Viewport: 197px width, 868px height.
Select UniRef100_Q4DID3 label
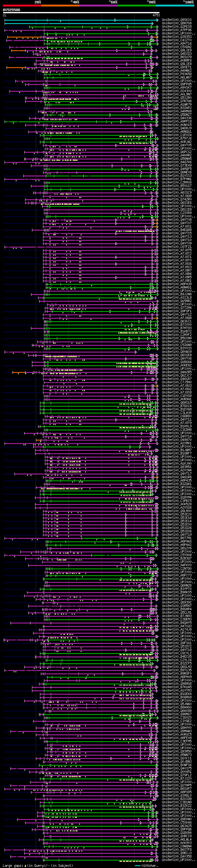click(177, 54)
